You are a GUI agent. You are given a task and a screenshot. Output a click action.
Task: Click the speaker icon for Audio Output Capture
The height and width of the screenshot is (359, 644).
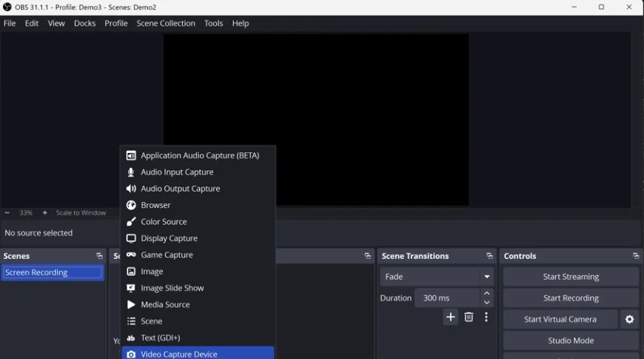point(131,189)
